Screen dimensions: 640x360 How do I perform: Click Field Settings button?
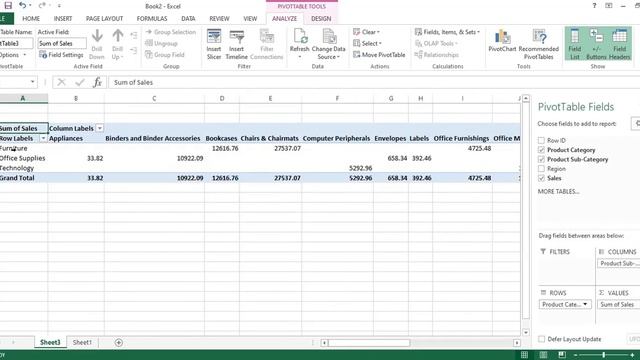[x=61, y=55]
